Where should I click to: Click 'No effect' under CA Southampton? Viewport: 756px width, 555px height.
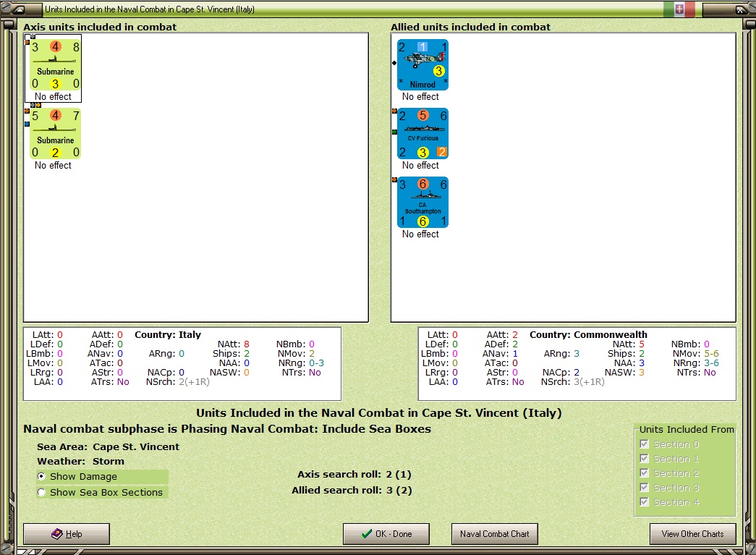coord(420,234)
